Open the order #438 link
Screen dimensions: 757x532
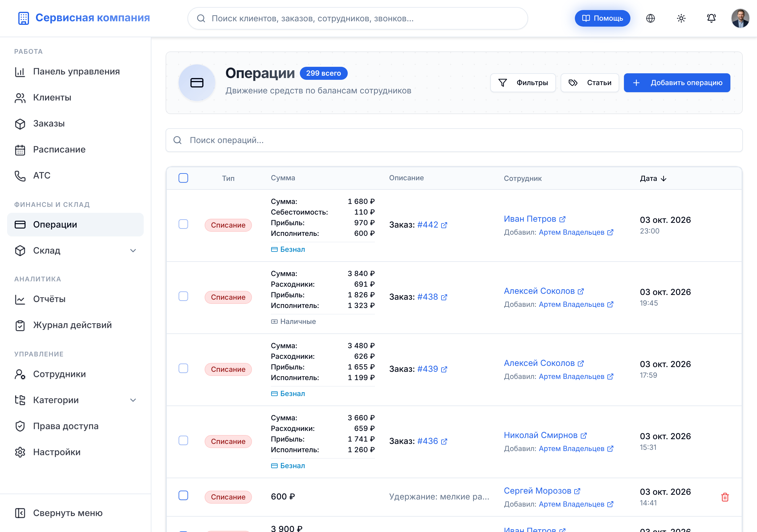click(427, 297)
